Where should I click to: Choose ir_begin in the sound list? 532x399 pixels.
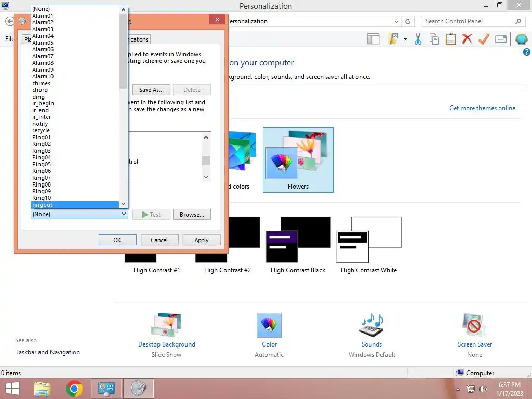75,103
